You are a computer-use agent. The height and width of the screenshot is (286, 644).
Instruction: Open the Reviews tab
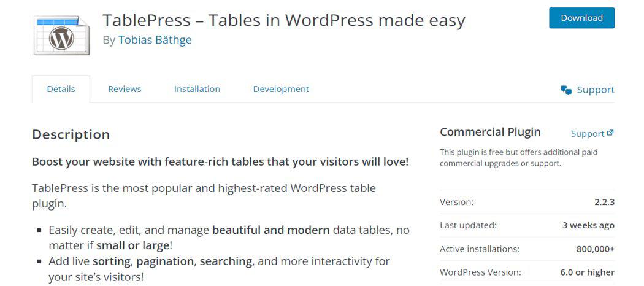125,89
